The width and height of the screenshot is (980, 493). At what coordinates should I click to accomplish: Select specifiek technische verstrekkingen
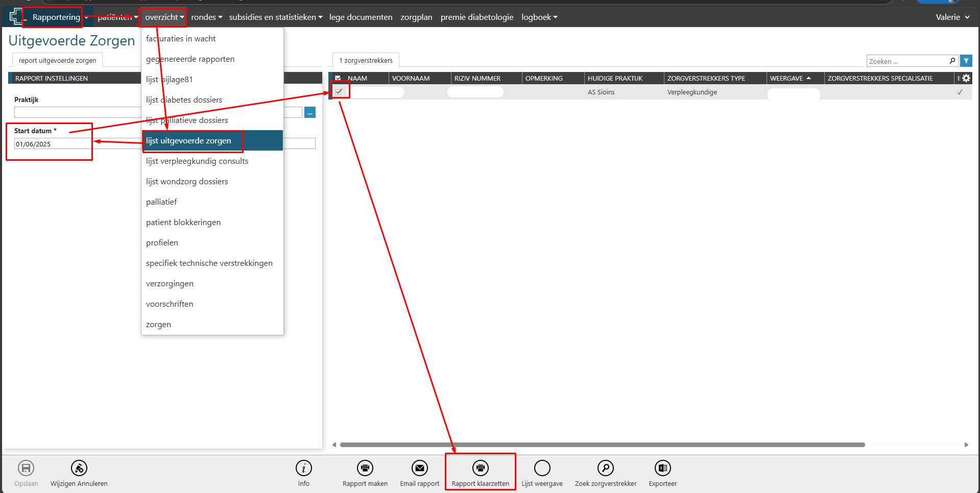tap(212, 263)
